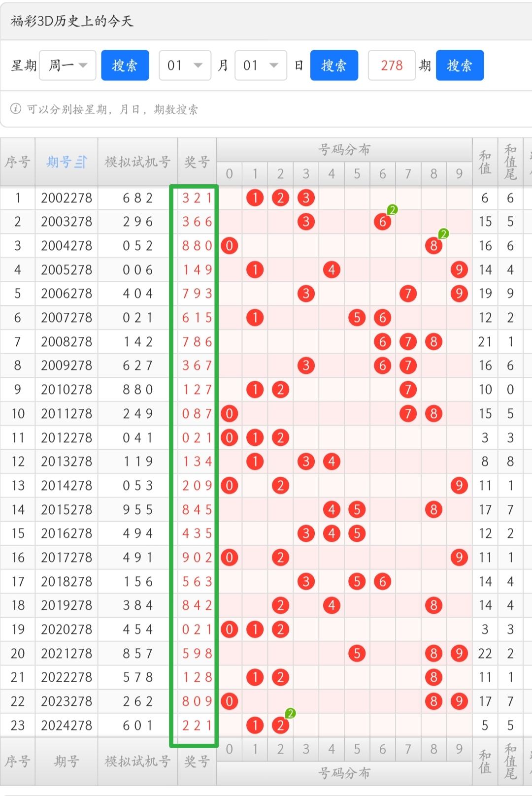Click the top 模拟试机号 column header
Screen dimensions: 532x796
point(137,162)
